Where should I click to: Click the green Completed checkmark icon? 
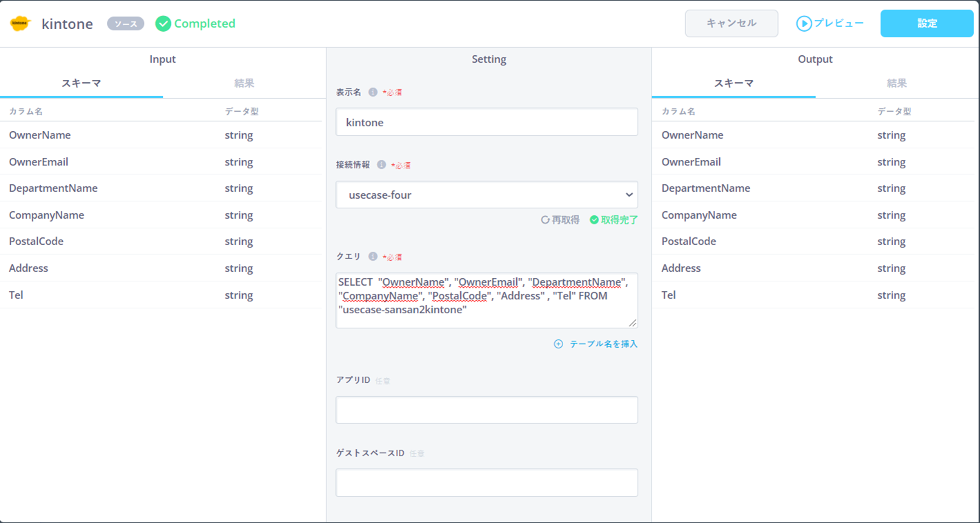click(163, 23)
